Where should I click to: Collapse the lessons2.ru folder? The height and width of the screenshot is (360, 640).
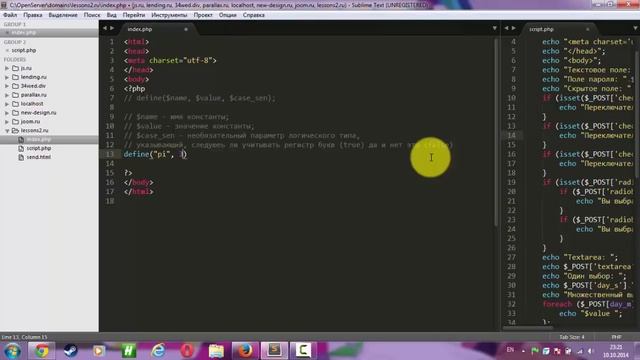(x=7, y=131)
